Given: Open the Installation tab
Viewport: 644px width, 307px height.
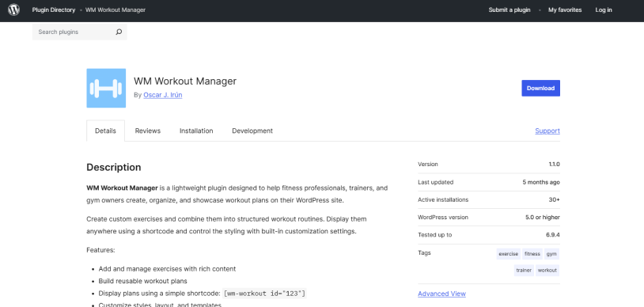Looking at the screenshot, I should pyautogui.click(x=196, y=131).
